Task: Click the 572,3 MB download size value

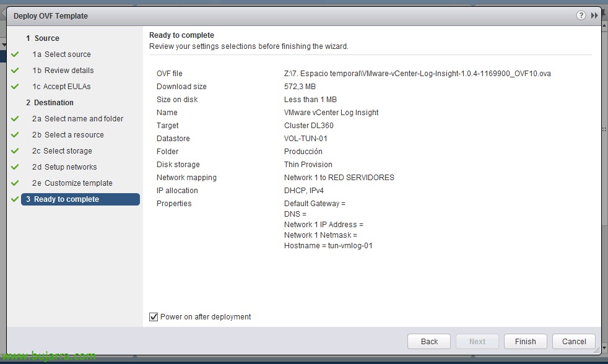Action: [x=300, y=87]
